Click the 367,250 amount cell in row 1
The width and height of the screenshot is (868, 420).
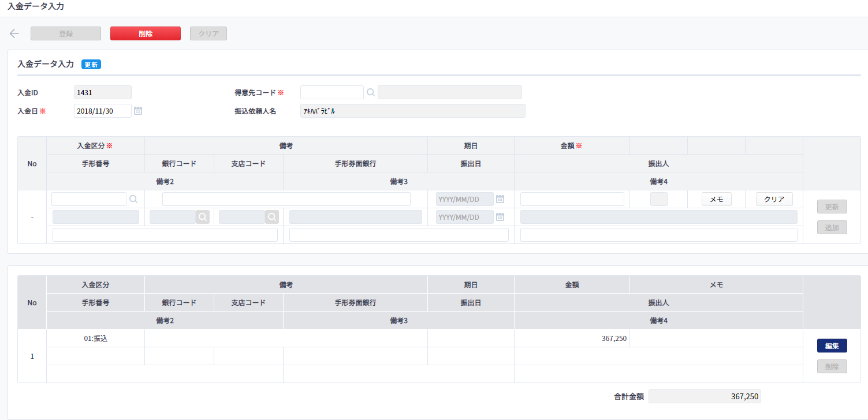tap(572, 339)
